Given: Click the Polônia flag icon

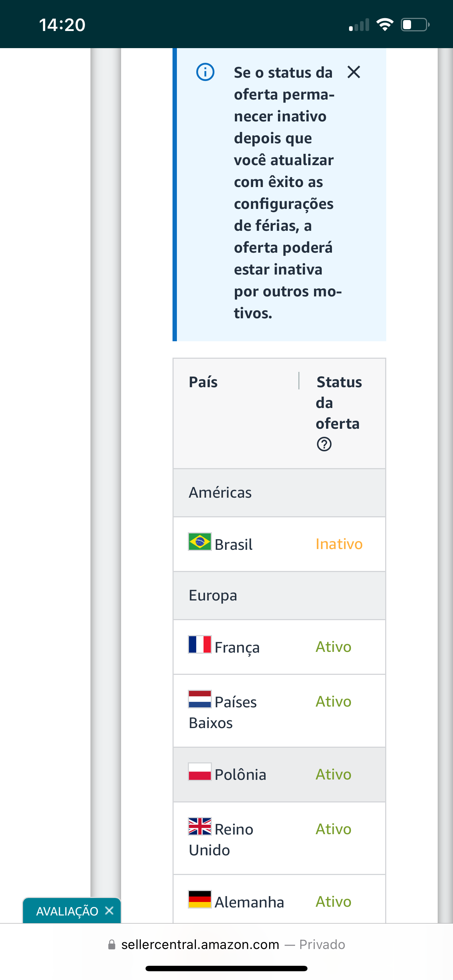Looking at the screenshot, I should [200, 771].
